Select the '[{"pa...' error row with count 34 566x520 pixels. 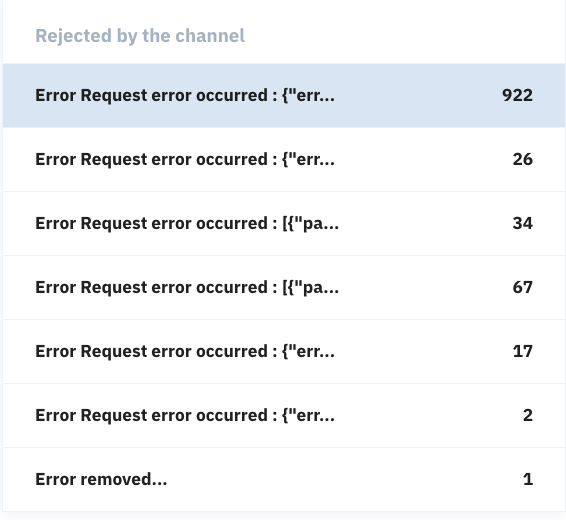pyautogui.click(x=284, y=223)
